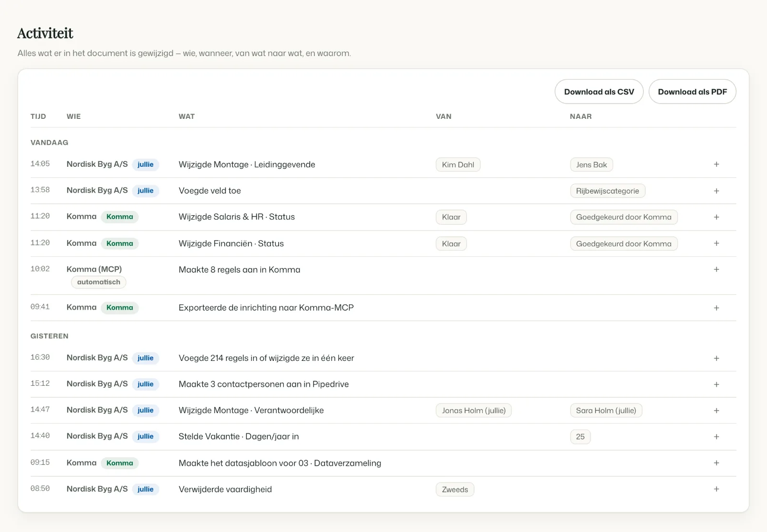Click the GISTEREN section label
The width and height of the screenshot is (767, 532).
point(49,336)
